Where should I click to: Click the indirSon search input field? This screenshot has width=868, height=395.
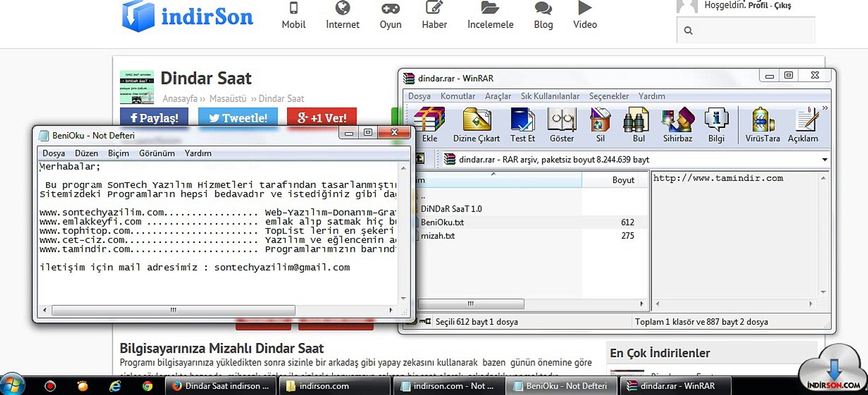(746, 30)
